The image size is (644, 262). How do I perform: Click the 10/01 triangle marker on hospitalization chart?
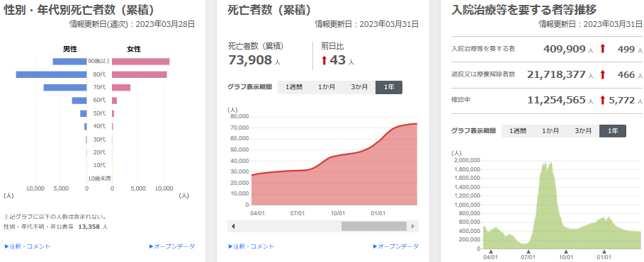[x=566, y=252]
